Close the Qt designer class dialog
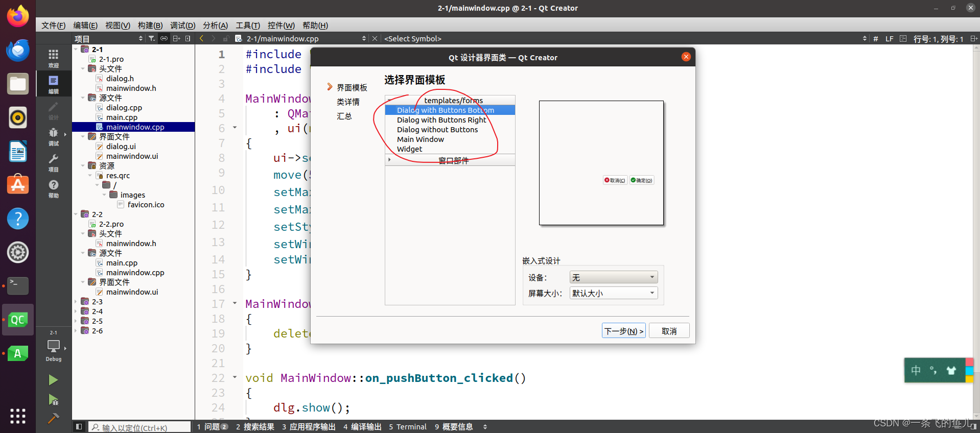Image resolution: width=980 pixels, height=433 pixels. [x=686, y=57]
